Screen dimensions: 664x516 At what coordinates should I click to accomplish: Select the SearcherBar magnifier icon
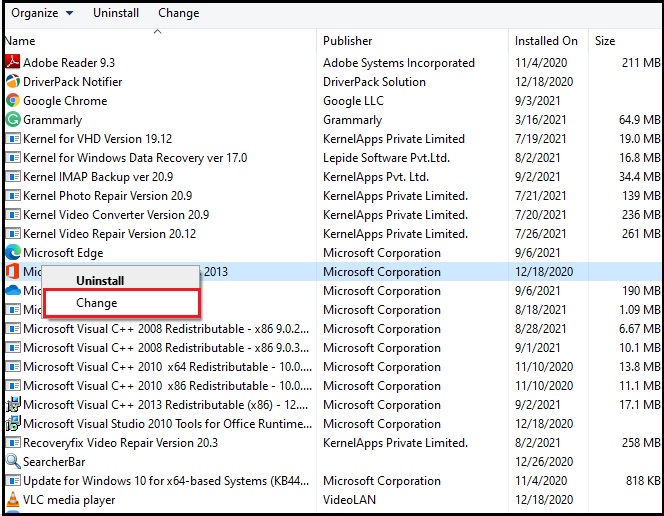[x=13, y=462]
